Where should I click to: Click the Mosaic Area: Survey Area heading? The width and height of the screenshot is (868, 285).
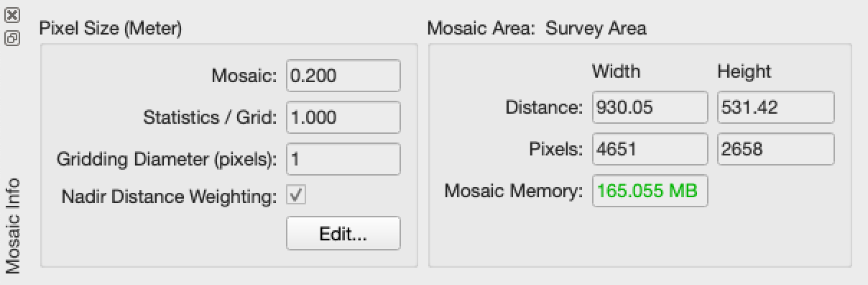tap(537, 29)
